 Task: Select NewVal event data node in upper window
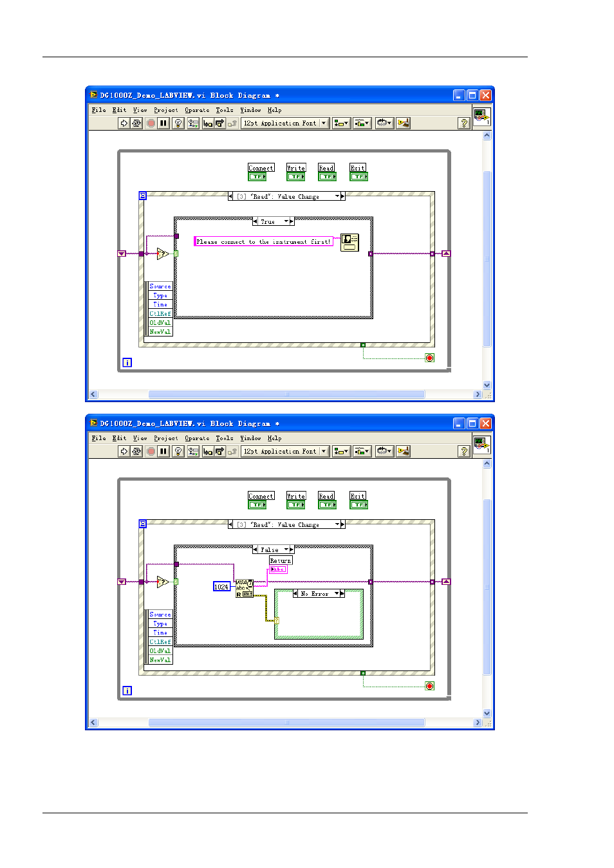coord(160,331)
